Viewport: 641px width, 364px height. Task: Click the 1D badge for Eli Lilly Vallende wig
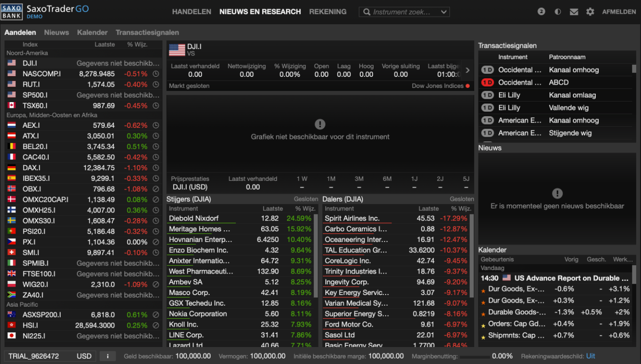coord(487,108)
